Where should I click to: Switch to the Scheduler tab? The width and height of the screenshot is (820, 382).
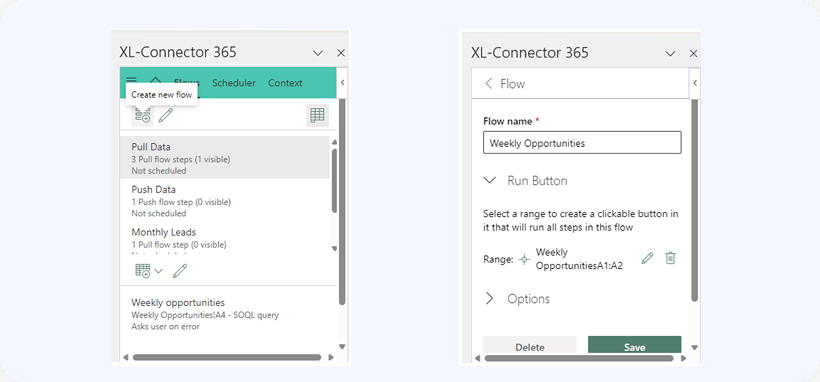[234, 83]
